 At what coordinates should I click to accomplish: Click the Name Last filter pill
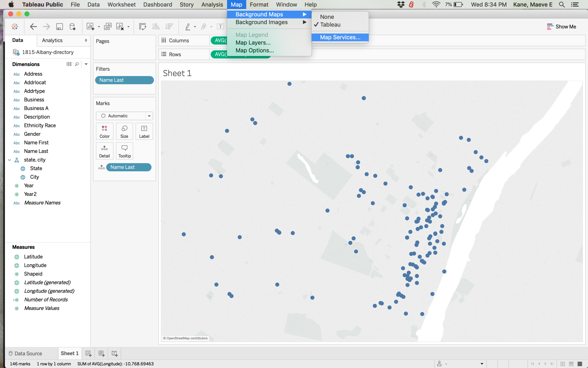point(124,80)
